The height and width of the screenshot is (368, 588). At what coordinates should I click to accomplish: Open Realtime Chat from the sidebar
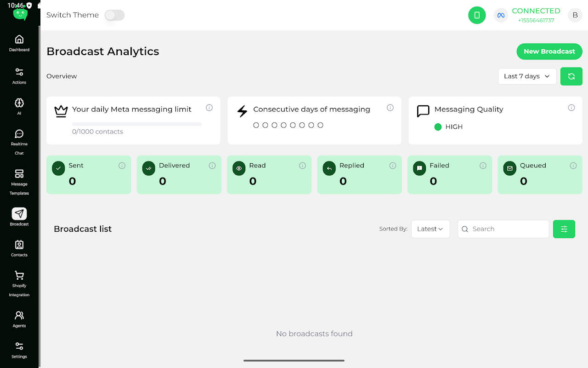click(19, 142)
